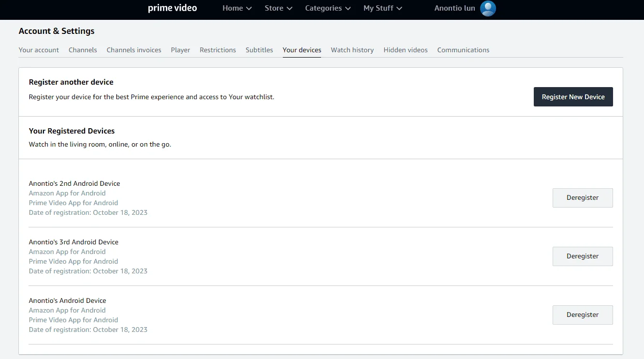Select the Your devices tab
The height and width of the screenshot is (359, 644).
tap(302, 50)
